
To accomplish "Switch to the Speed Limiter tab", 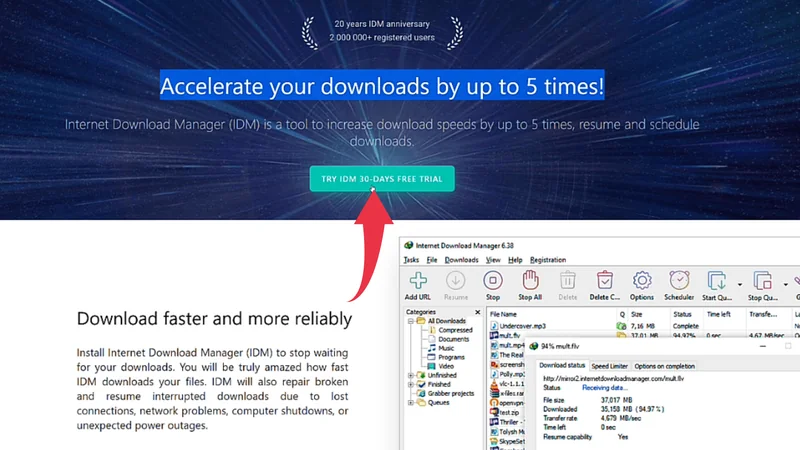I will pyautogui.click(x=609, y=367).
